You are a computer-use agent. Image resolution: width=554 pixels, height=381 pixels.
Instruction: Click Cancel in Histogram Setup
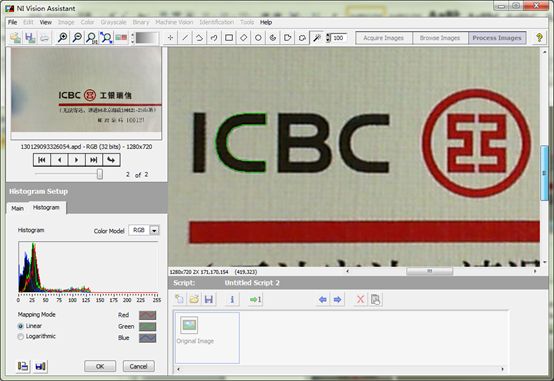click(138, 366)
